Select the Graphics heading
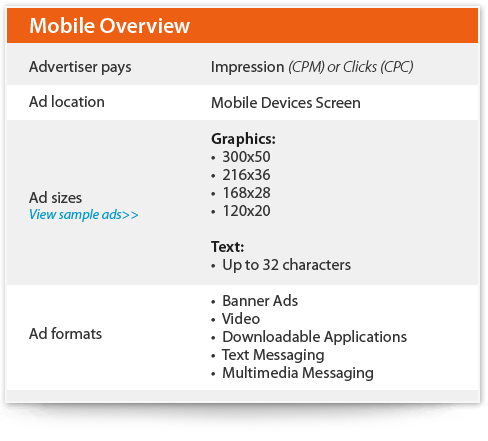This screenshot has height=441, width=488. pyautogui.click(x=243, y=139)
